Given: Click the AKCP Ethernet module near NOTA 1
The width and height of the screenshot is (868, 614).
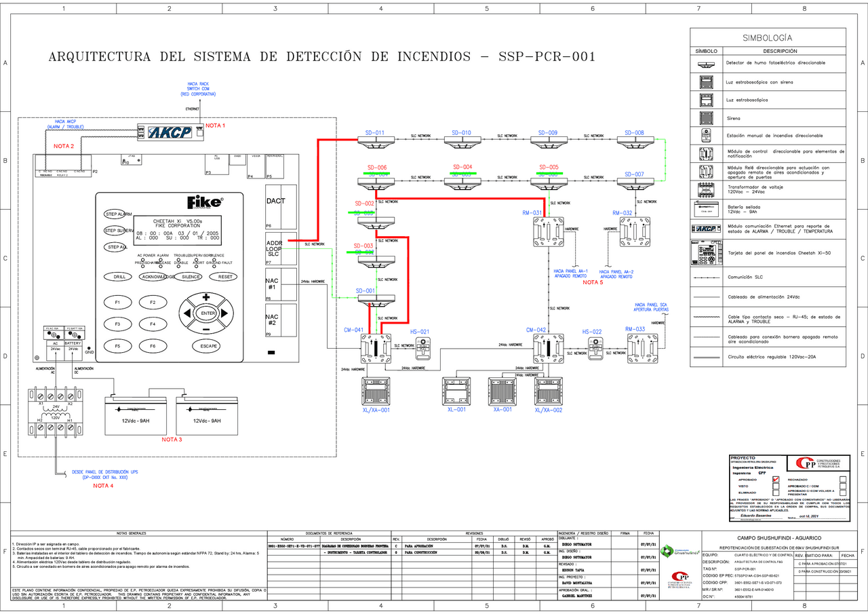Looking at the screenshot, I should 170,131.
